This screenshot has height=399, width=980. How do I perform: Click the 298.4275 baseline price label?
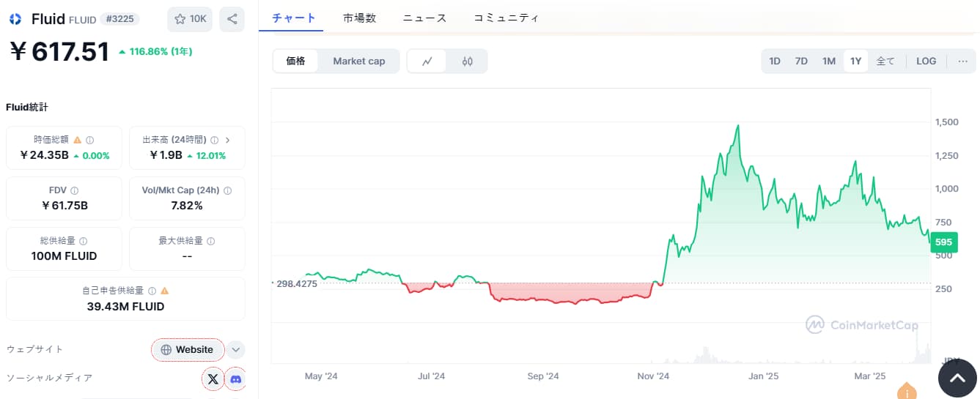click(295, 283)
